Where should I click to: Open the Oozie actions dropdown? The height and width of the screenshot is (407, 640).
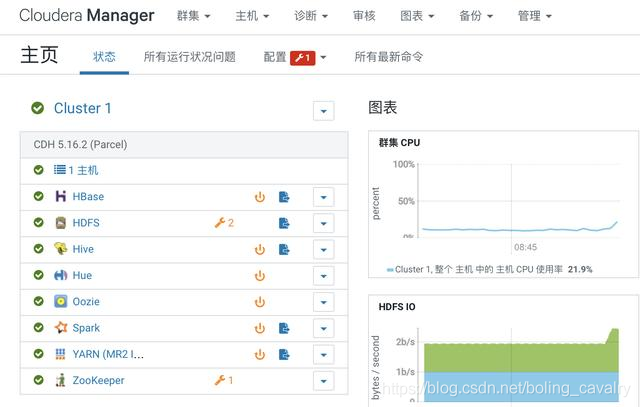pos(324,302)
